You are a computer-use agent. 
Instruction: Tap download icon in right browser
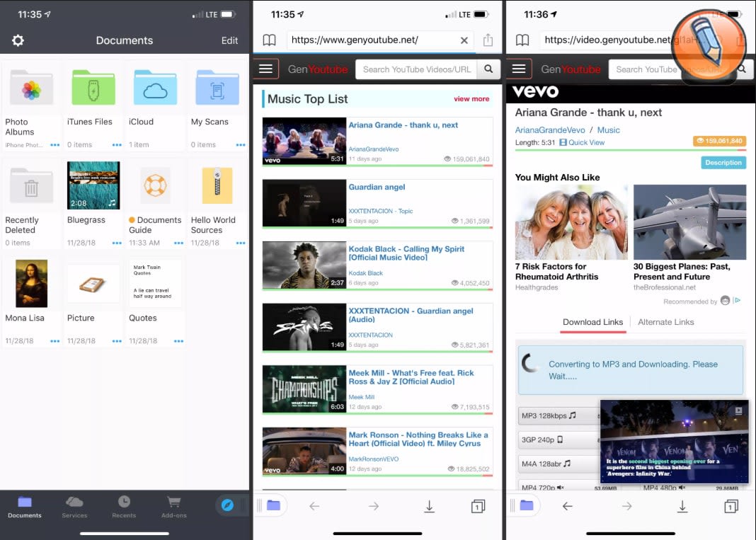(x=682, y=506)
